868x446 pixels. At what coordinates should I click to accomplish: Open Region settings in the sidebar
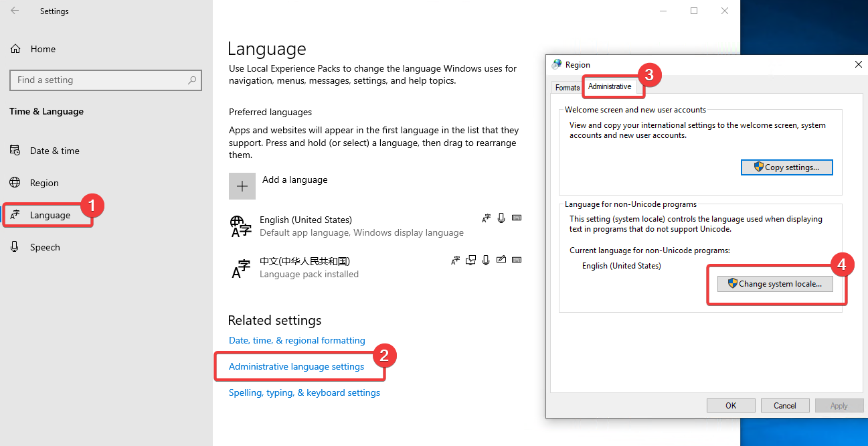pyautogui.click(x=35, y=183)
